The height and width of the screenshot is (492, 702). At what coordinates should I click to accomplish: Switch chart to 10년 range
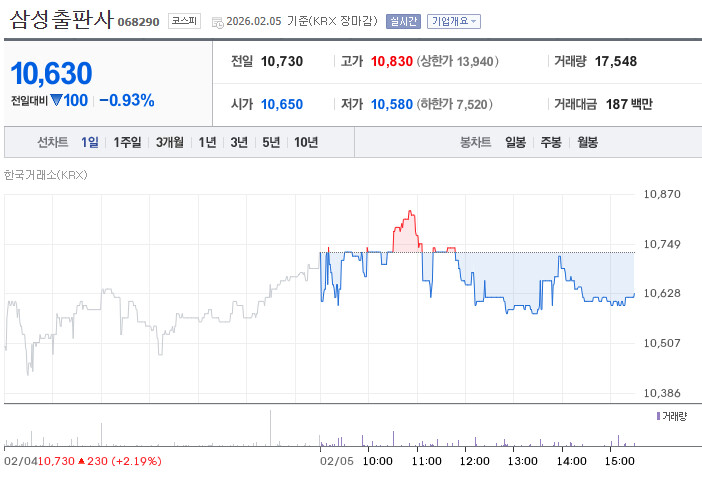click(x=306, y=142)
